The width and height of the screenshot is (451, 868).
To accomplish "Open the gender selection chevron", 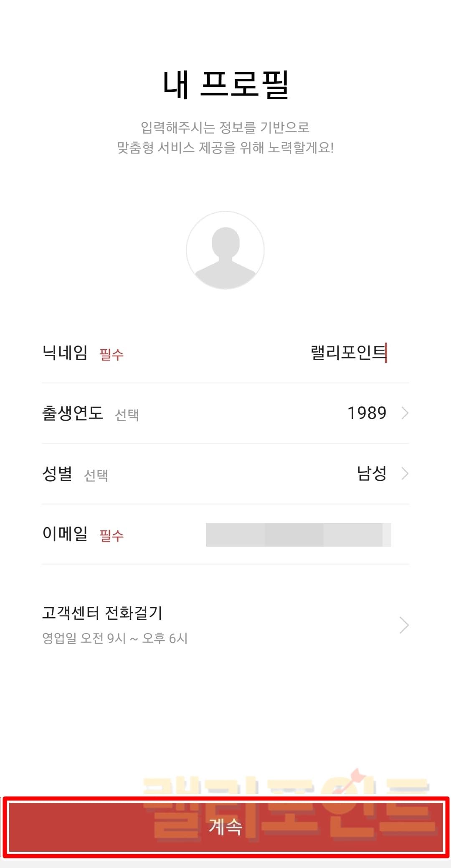I will (404, 474).
